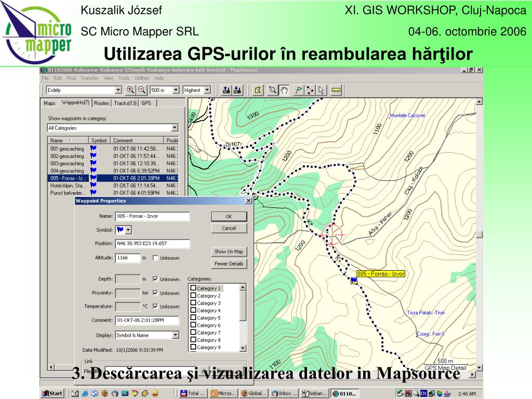Uncheck the Proximity Unknown checkbox
The image size is (532, 399).
pos(155,293)
